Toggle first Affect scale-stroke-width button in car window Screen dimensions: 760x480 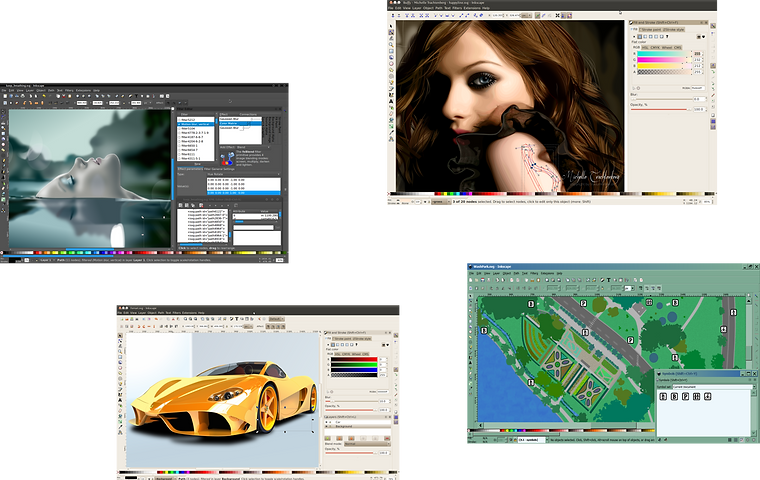tap(268, 327)
